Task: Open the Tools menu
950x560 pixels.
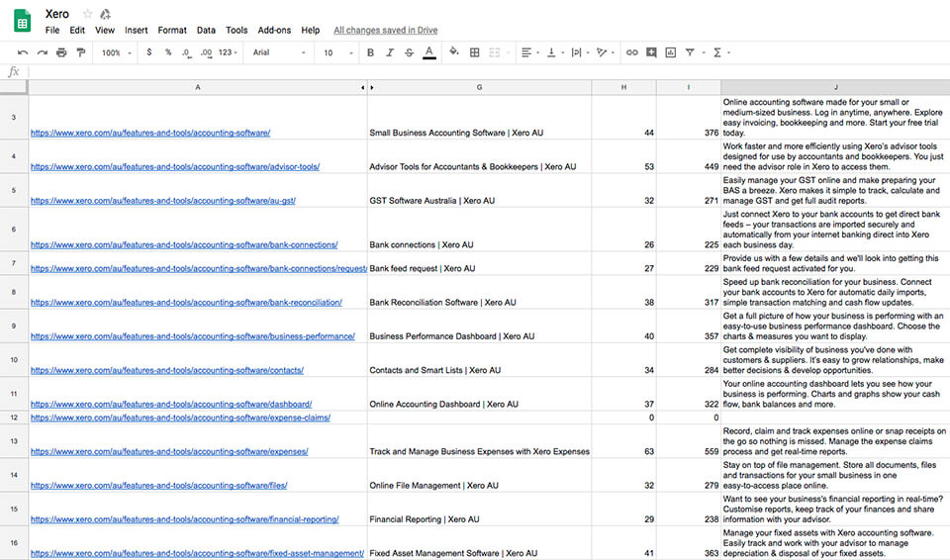Action: click(237, 30)
